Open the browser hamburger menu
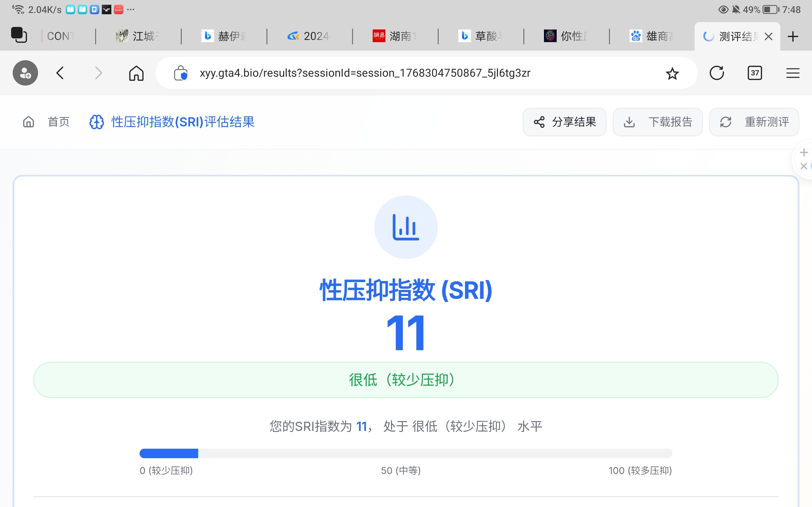The width and height of the screenshot is (812, 507). [793, 73]
